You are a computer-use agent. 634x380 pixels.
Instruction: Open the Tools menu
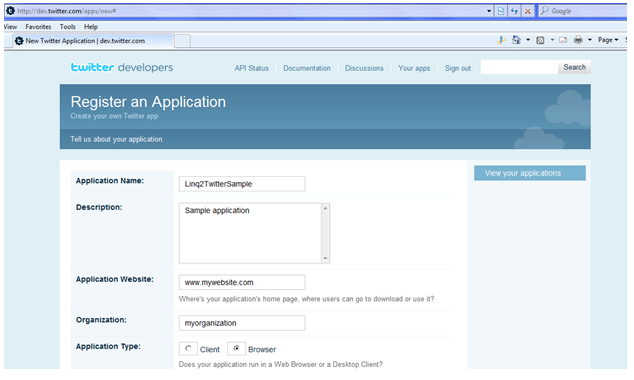click(x=68, y=27)
